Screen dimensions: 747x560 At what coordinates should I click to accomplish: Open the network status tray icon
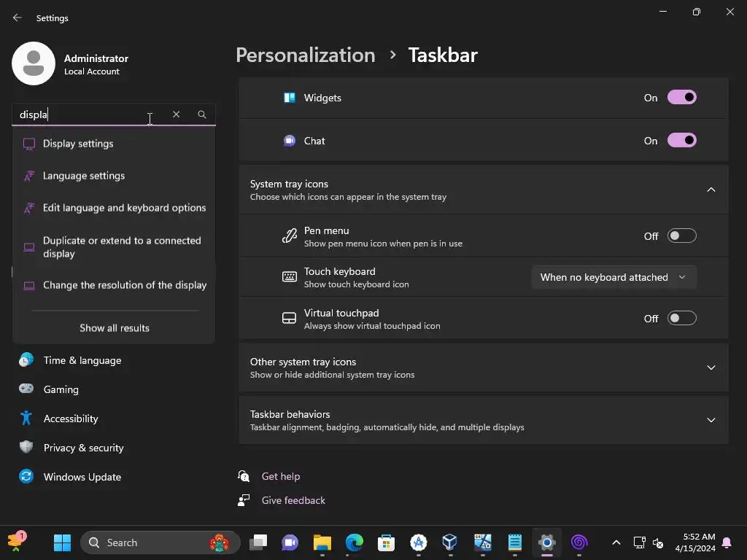coord(639,542)
